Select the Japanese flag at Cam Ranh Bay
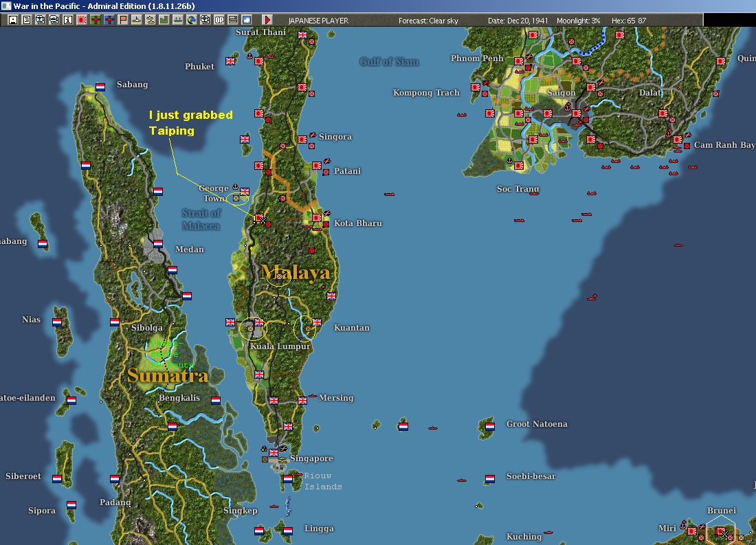Screen dimensions: 756x545 678,140
